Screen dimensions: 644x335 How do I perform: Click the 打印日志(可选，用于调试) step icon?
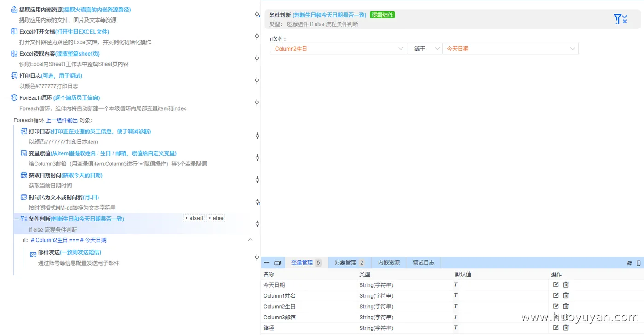click(x=14, y=76)
